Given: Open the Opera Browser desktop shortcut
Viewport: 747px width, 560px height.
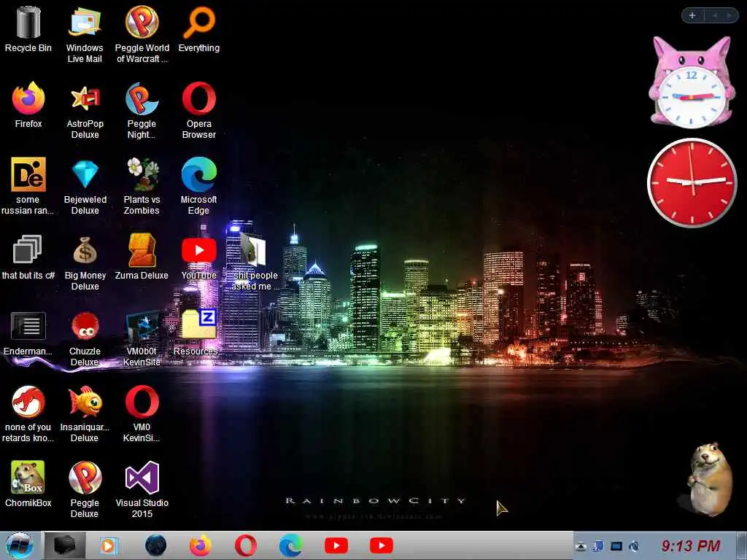Looking at the screenshot, I should pos(199,111).
